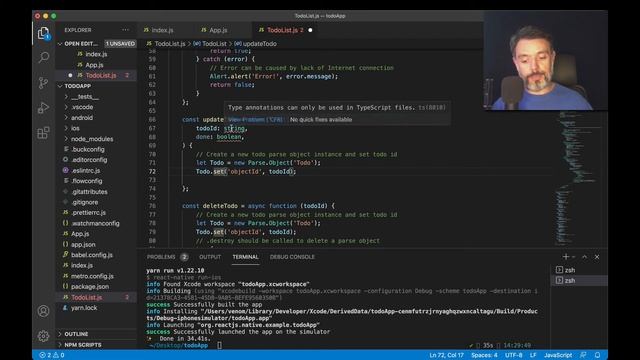Switch to the Terminal panel tab
The width and height of the screenshot is (640, 360).
245,257
